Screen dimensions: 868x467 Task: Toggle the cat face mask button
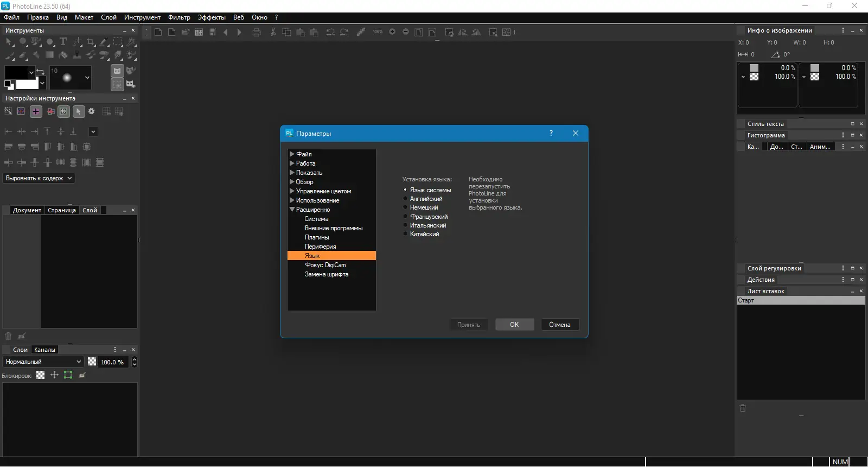(x=117, y=71)
